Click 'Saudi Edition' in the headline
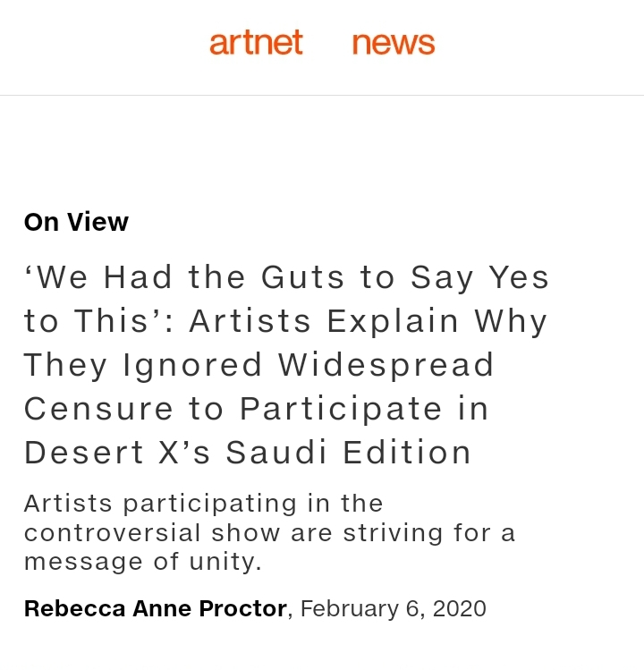 pyautogui.click(x=349, y=453)
